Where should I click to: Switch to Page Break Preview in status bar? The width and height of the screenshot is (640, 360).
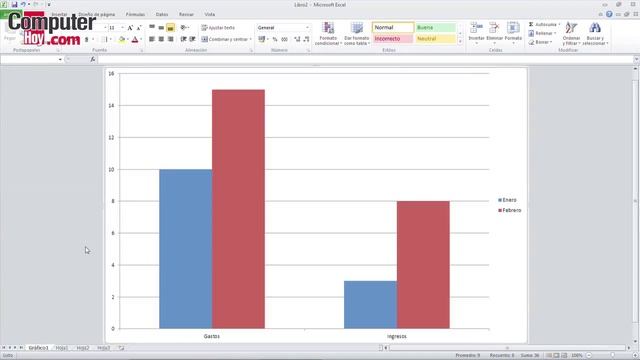(564, 356)
